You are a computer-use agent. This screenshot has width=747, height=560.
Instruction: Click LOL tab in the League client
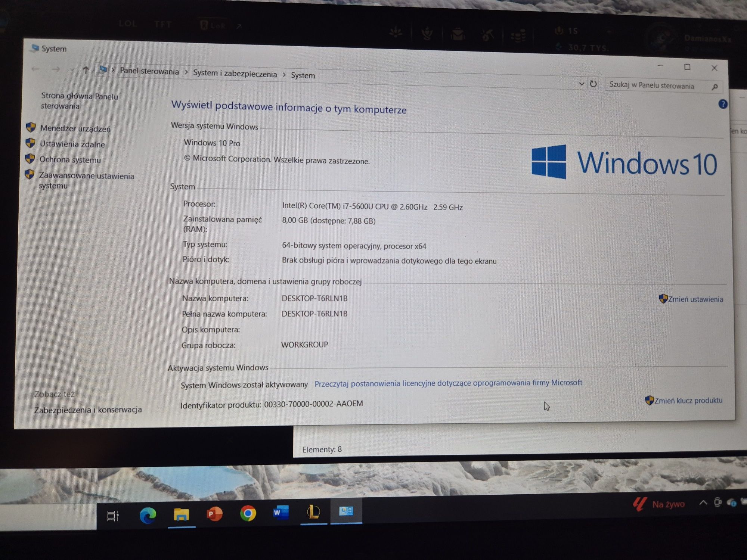128,24
